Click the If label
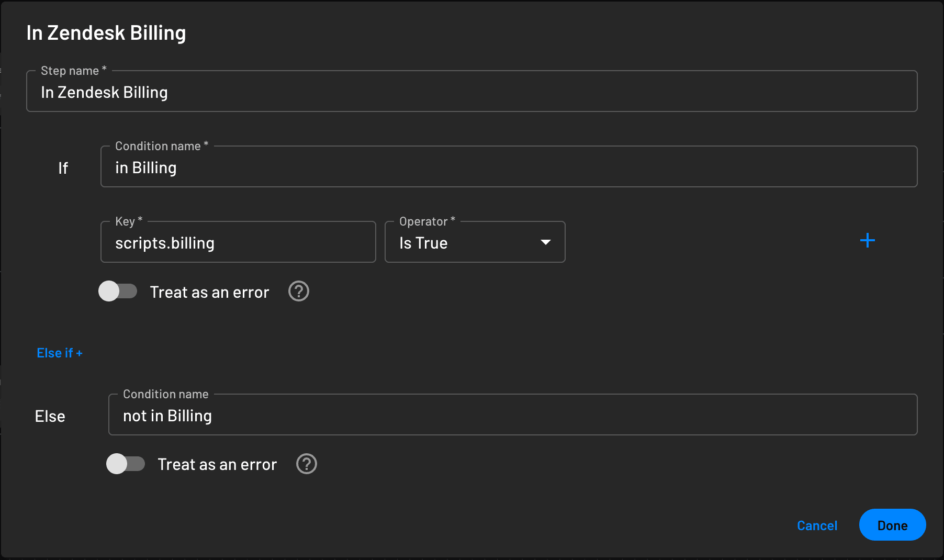944x560 pixels. pyautogui.click(x=63, y=167)
